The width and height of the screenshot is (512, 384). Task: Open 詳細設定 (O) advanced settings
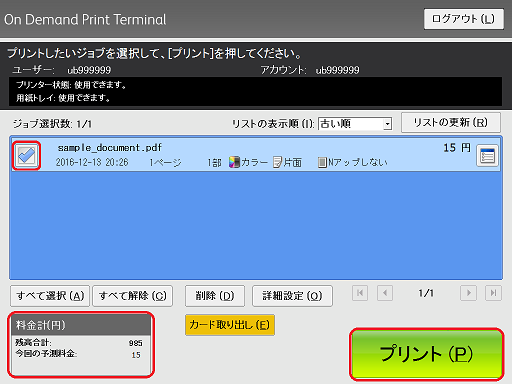(x=292, y=296)
